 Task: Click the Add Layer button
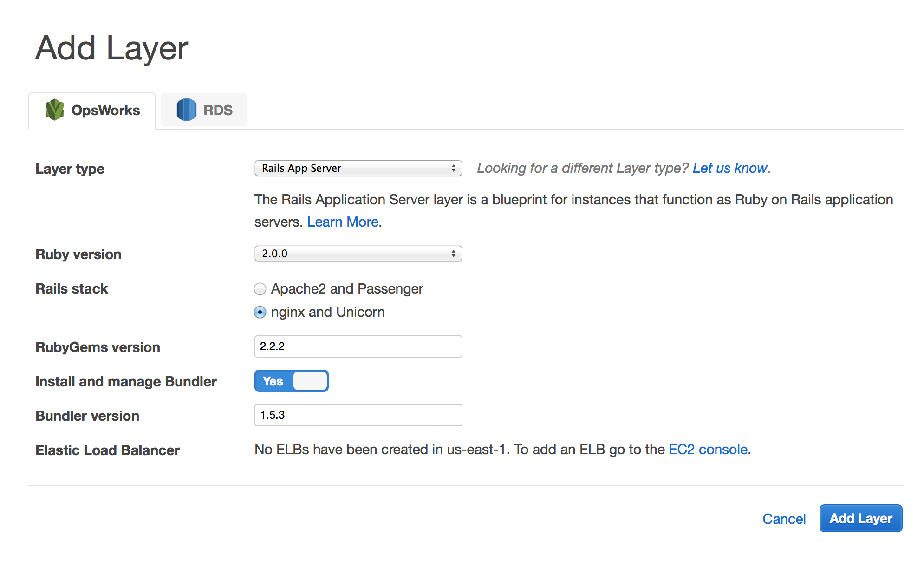(861, 518)
